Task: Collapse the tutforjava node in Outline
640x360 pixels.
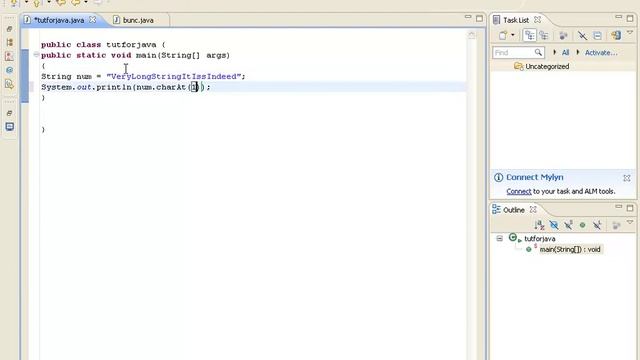Action: tap(499, 238)
